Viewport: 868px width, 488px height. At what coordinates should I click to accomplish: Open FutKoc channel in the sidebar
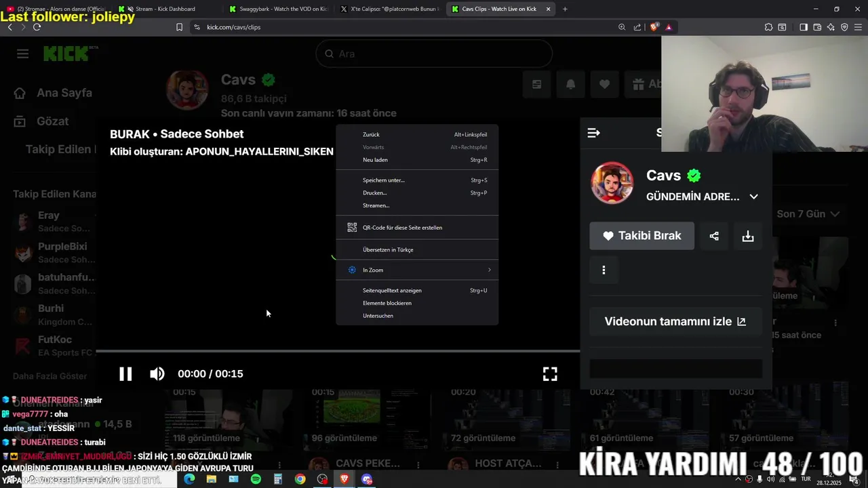click(x=54, y=346)
